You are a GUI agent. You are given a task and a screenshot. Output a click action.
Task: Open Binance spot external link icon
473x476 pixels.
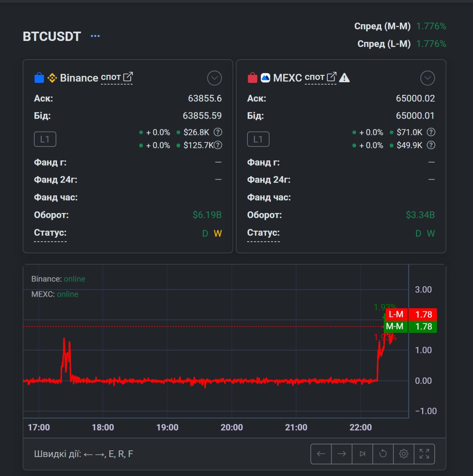[x=128, y=77]
